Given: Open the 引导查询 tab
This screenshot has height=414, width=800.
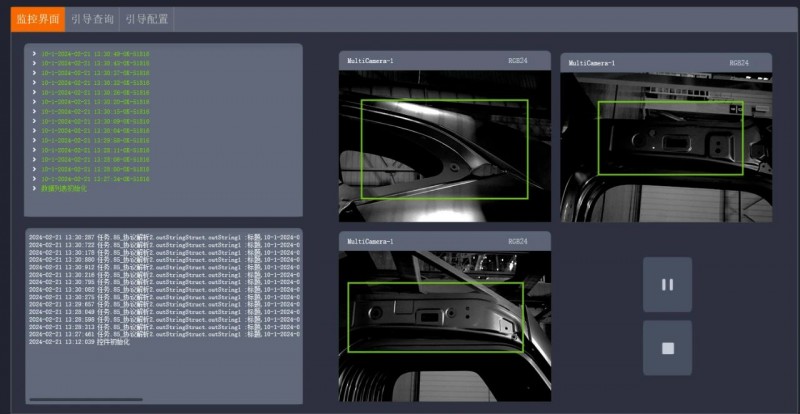Looking at the screenshot, I should point(92,18).
